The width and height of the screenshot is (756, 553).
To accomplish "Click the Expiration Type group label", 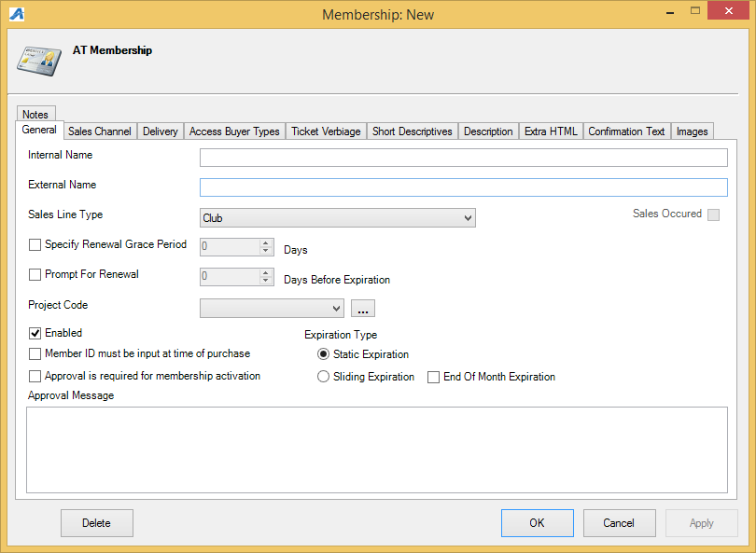I will [x=341, y=335].
